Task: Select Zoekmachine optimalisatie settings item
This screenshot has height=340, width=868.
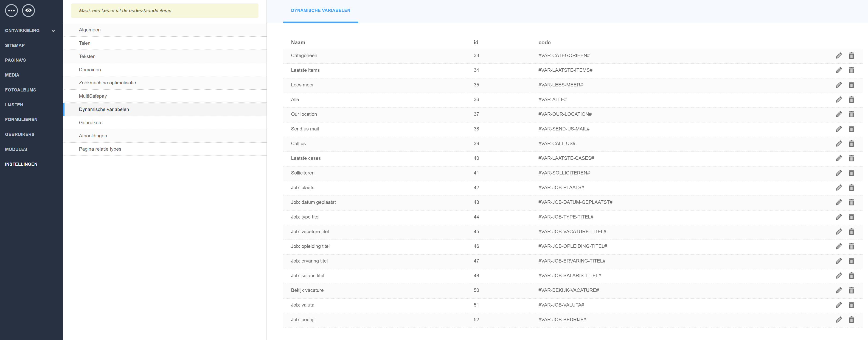Action: point(107,83)
